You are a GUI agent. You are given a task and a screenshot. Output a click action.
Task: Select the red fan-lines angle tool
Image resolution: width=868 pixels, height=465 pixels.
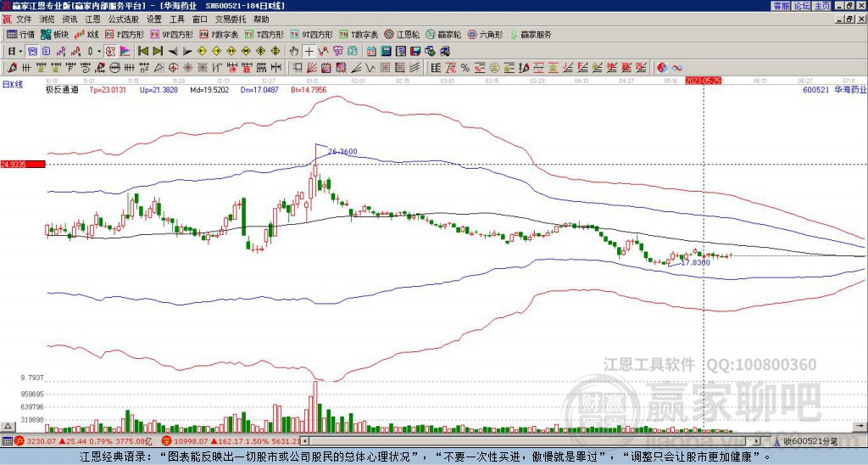pyautogui.click(x=312, y=68)
